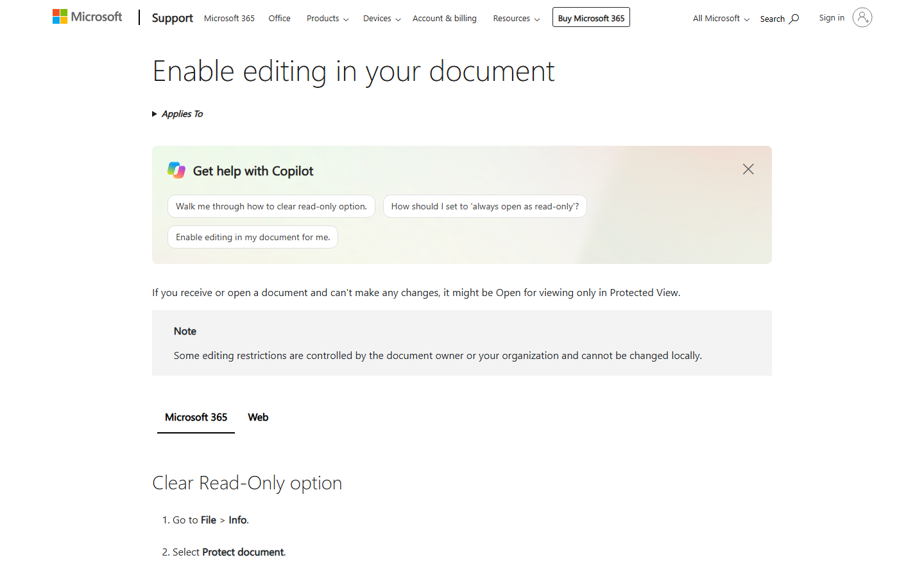Image resolution: width=924 pixels, height=578 pixels.
Task: Switch to the Microsoft 365 tab
Action: coord(196,417)
